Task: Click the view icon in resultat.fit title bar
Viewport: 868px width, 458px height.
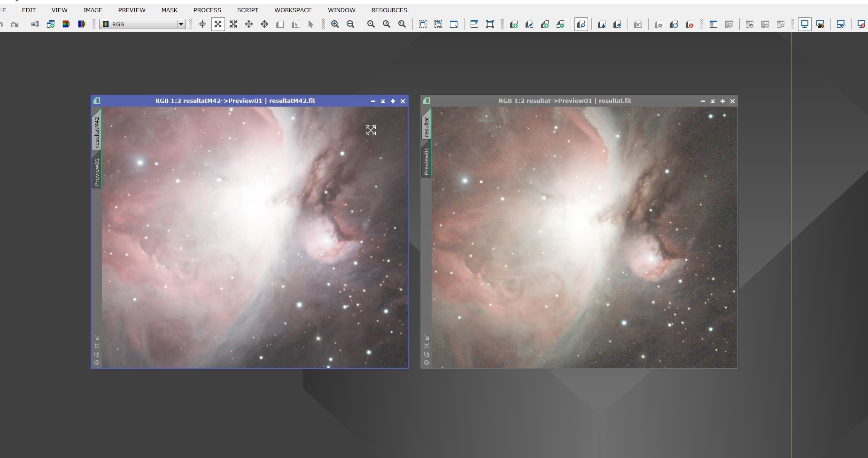Action: 426,101
